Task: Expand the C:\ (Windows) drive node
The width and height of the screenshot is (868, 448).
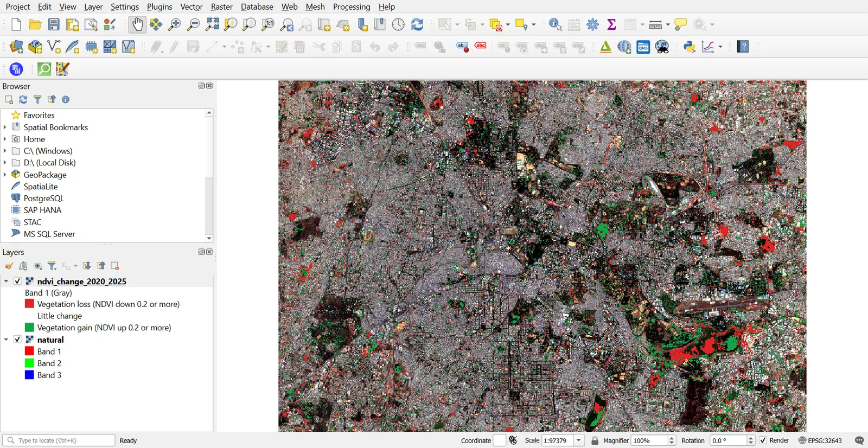Action: (5, 151)
